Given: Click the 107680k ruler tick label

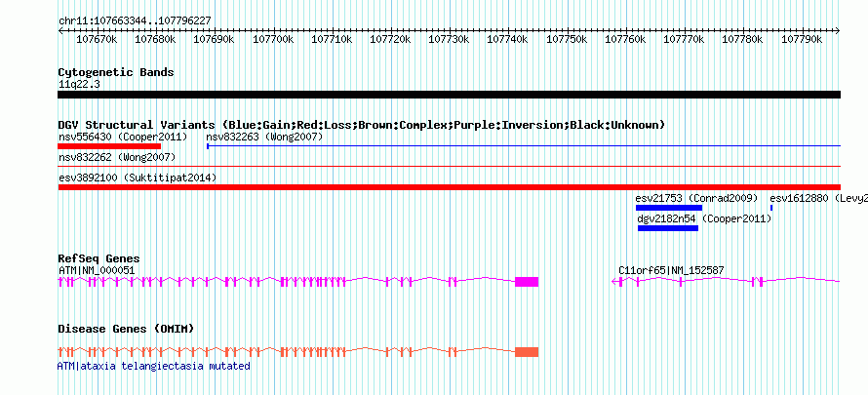Looking at the screenshot, I should [155, 39].
